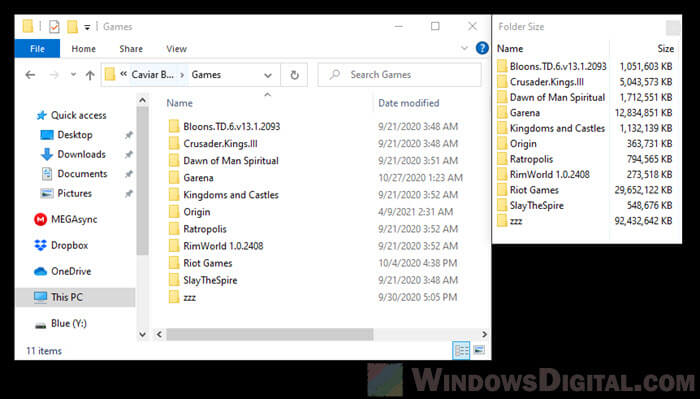Select the Garena folder icon in Explorer

(x=174, y=178)
